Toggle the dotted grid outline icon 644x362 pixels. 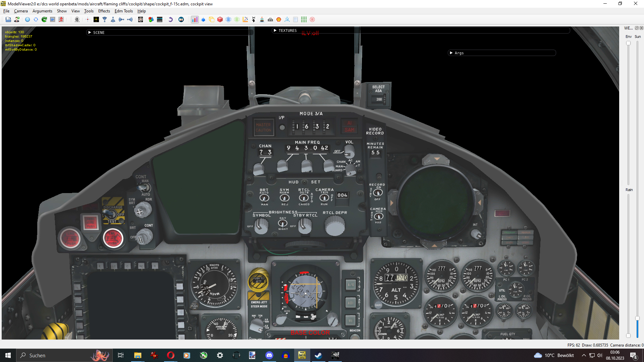pyautogui.click(x=296, y=19)
